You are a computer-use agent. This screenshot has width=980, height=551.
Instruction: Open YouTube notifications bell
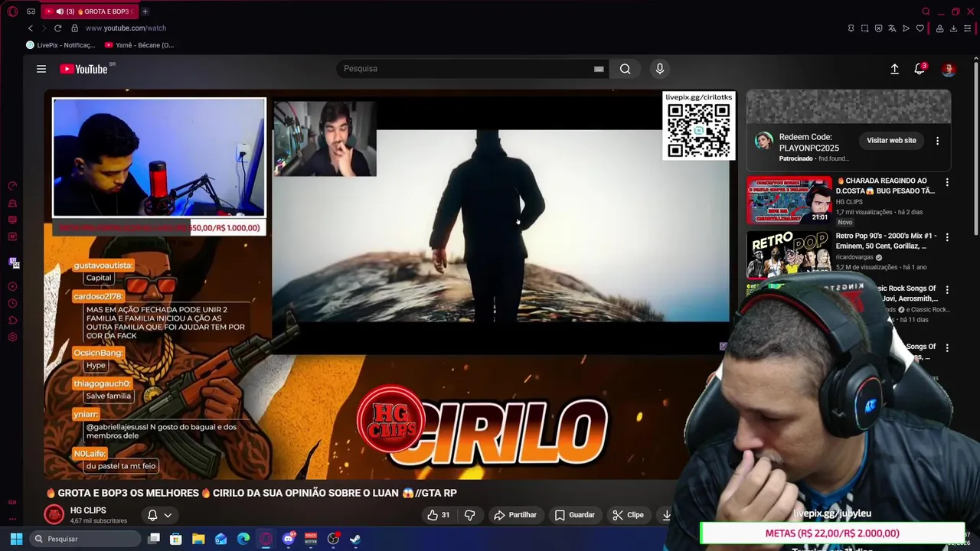click(920, 69)
